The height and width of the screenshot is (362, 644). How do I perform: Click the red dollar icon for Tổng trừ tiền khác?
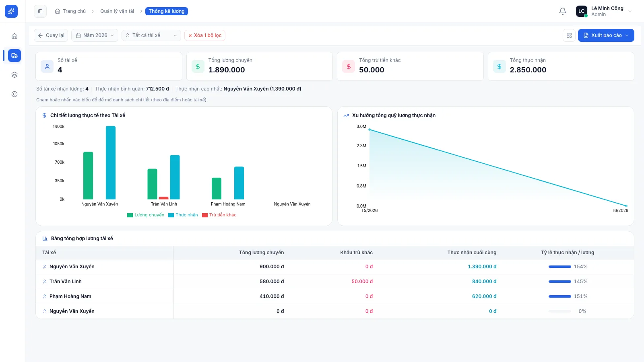click(x=349, y=67)
